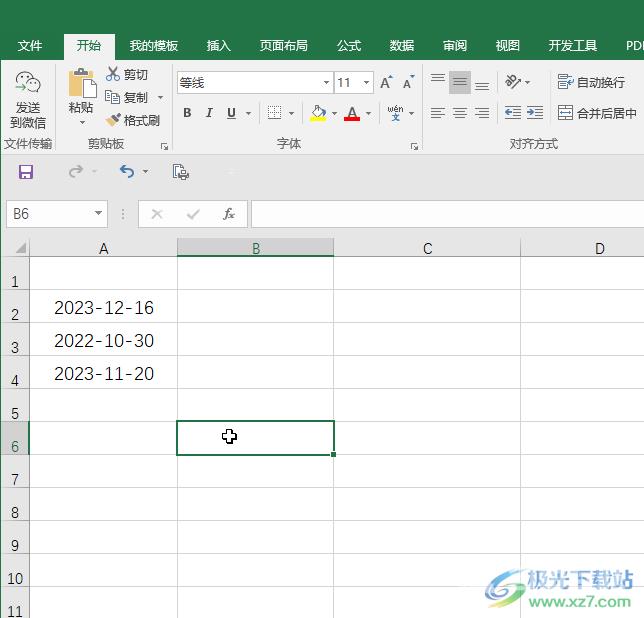Open the font size dropdown
This screenshot has height=618, width=644.
pyautogui.click(x=366, y=83)
